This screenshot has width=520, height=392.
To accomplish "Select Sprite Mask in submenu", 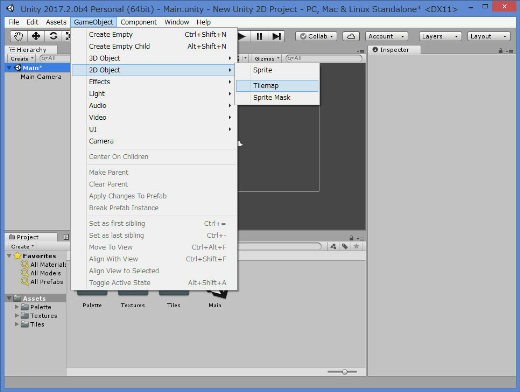I will pos(278,98).
